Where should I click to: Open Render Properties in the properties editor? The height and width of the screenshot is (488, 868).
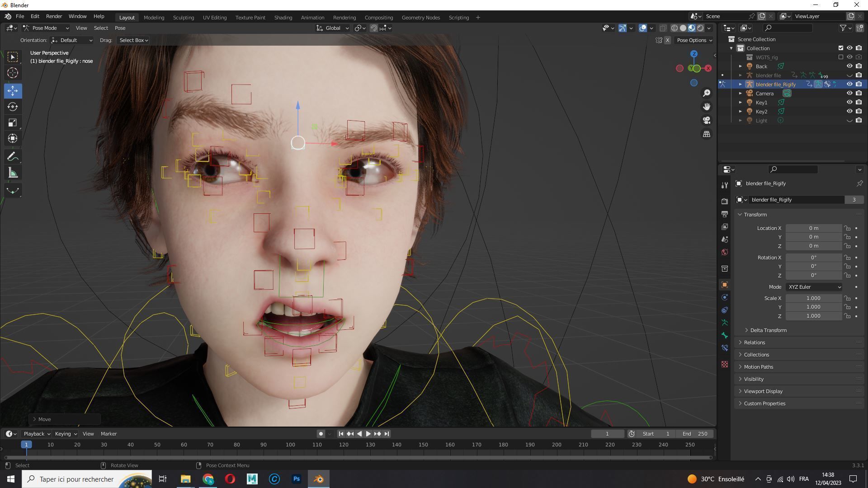725,201
